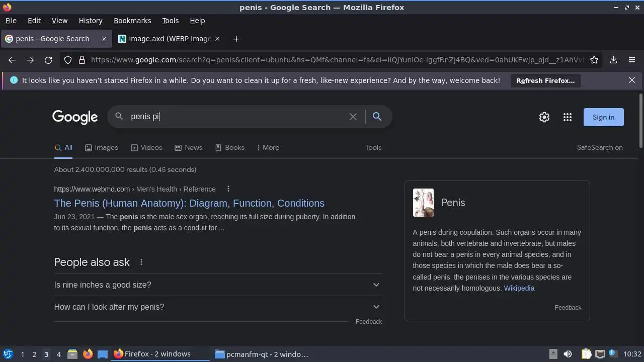Bookmark this page with the star icon
Viewport: 644px width, 362px height.
pos(594,60)
